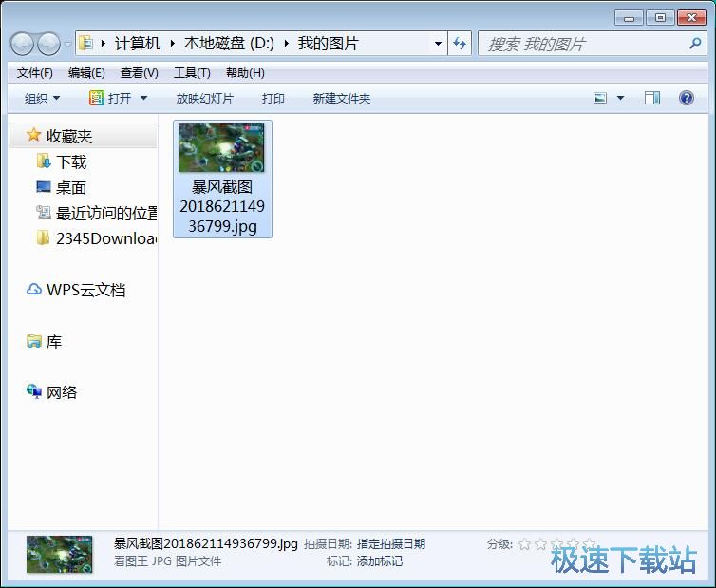Select 本地磁盘 (D:) in the address path
This screenshot has width=716, height=588.
point(229,44)
